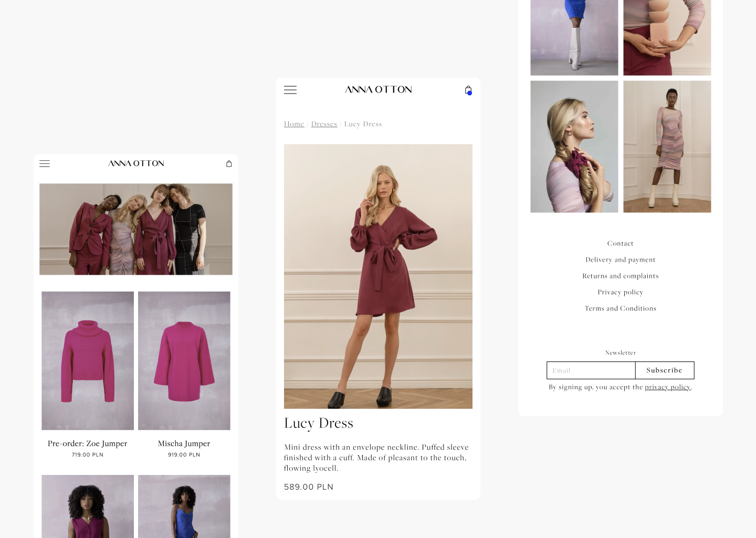Screen dimensions: 756x538
Task: Open the four models hero banner
Action: (x=136, y=229)
